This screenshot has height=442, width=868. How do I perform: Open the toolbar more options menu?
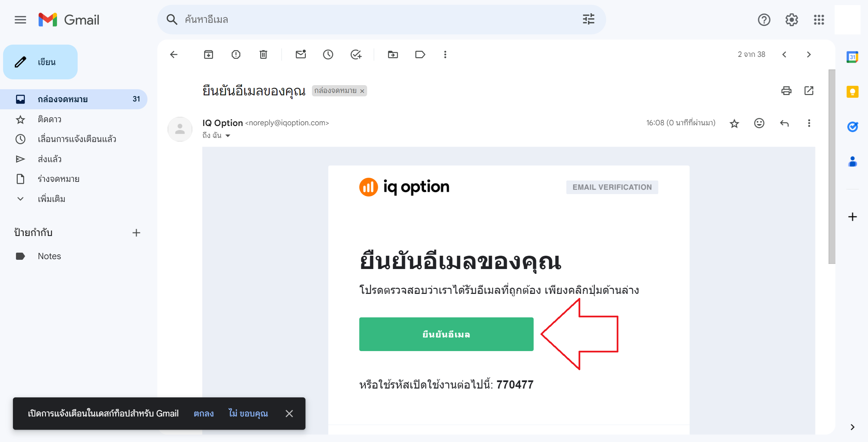[445, 54]
